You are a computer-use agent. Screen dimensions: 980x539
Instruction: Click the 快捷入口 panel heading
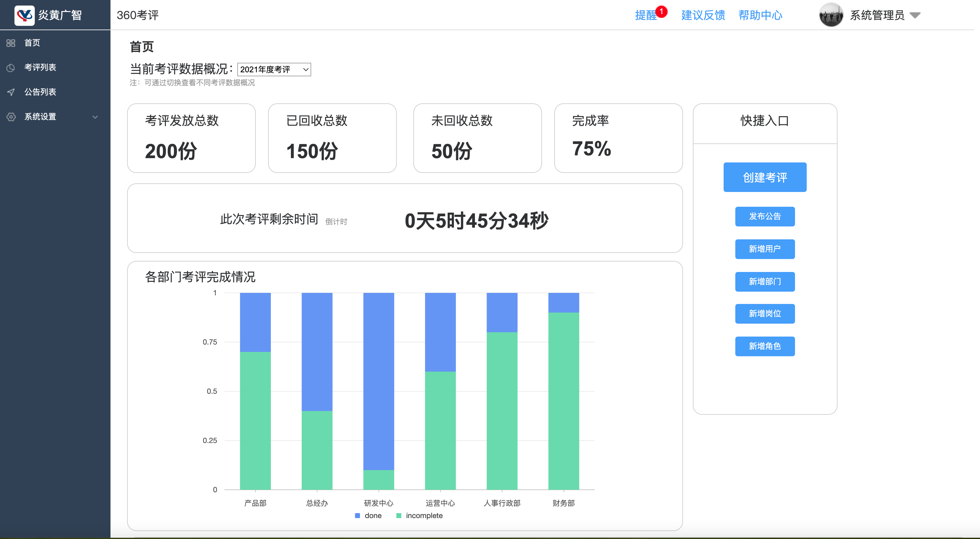click(765, 121)
